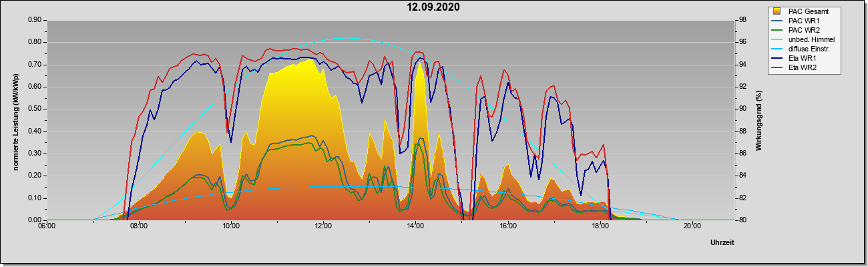The image size is (868, 267).
Task: Click the Wirkungsgrad (%) right axis label
Action: pyautogui.click(x=759, y=121)
